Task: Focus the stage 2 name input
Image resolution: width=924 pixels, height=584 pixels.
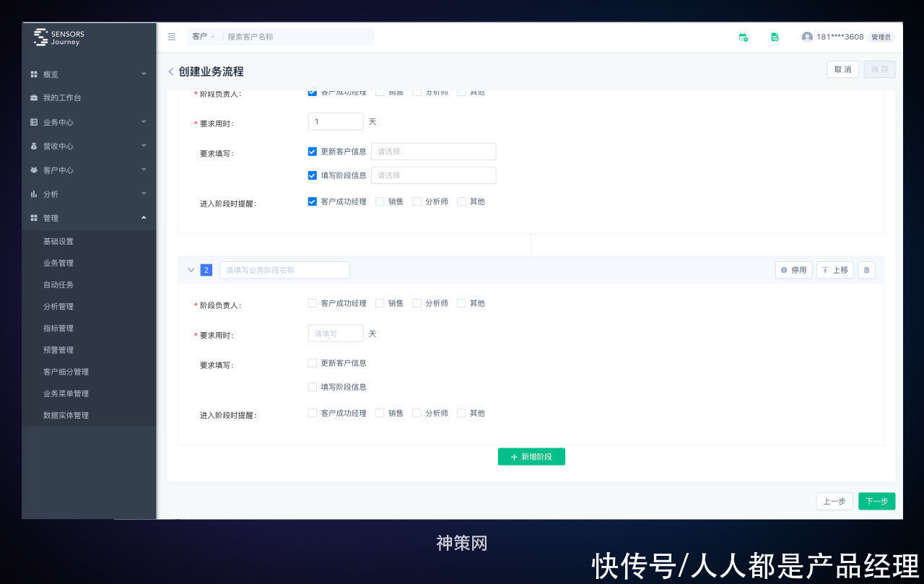Action: (x=284, y=270)
